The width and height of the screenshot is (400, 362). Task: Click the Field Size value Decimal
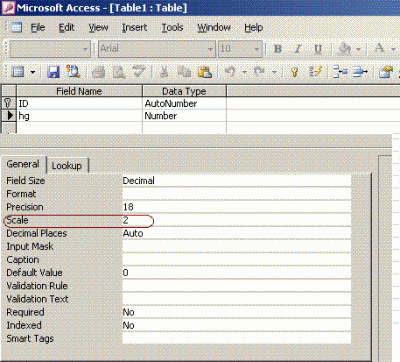(x=236, y=181)
